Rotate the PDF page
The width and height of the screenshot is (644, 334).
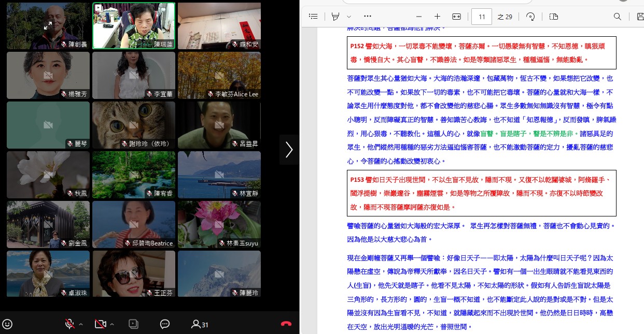pyautogui.click(x=530, y=17)
